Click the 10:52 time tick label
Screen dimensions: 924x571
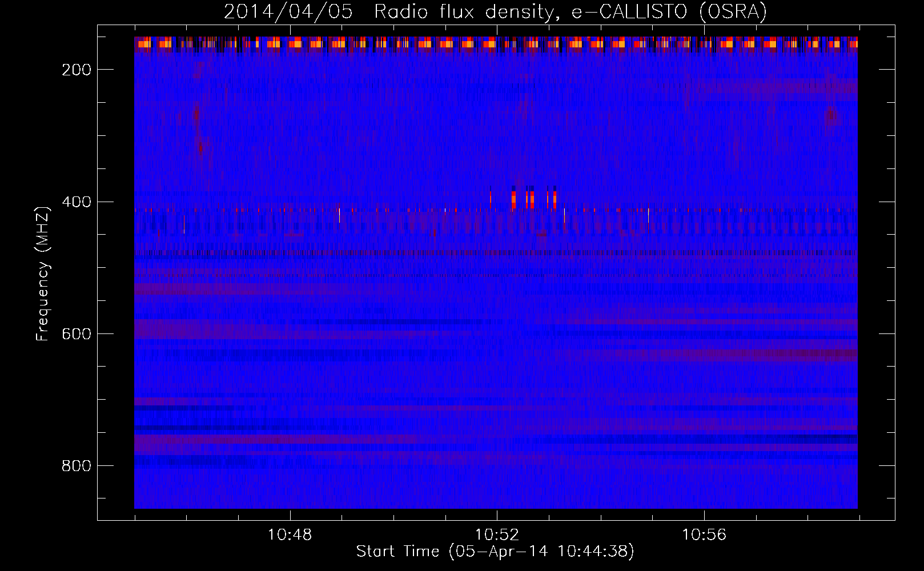pos(497,535)
